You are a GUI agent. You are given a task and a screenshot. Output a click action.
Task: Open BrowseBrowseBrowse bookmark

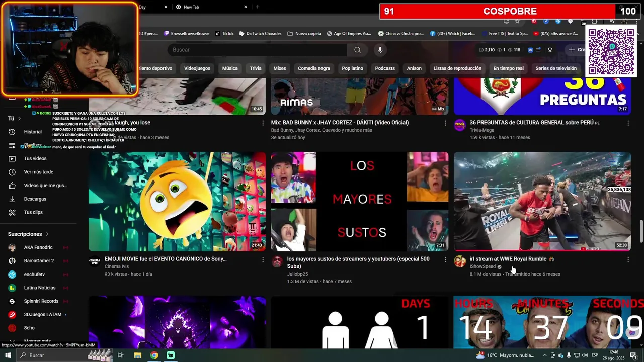point(187,34)
